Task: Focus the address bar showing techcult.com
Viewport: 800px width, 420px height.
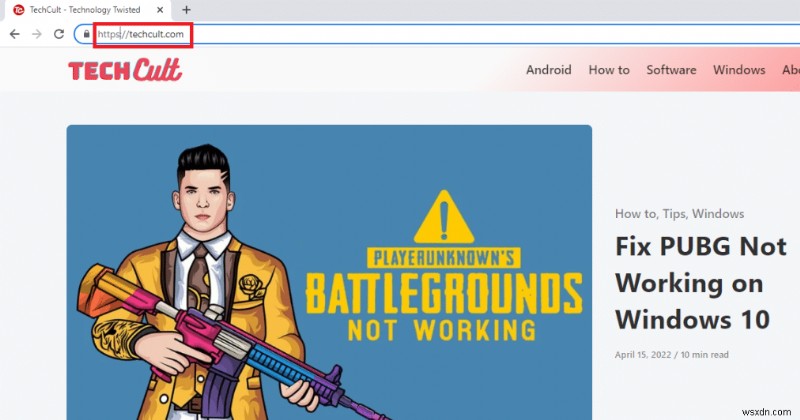Action: coord(439,34)
